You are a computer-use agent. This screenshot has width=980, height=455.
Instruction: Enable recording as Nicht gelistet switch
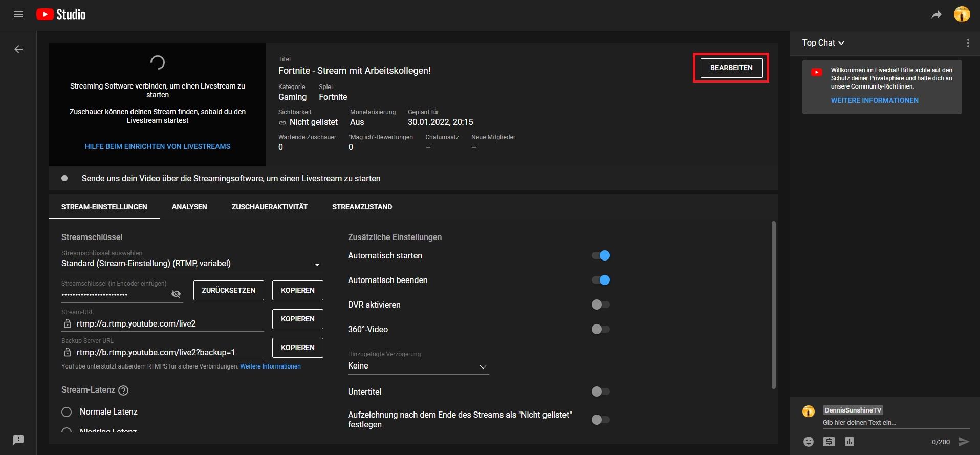[x=601, y=420]
